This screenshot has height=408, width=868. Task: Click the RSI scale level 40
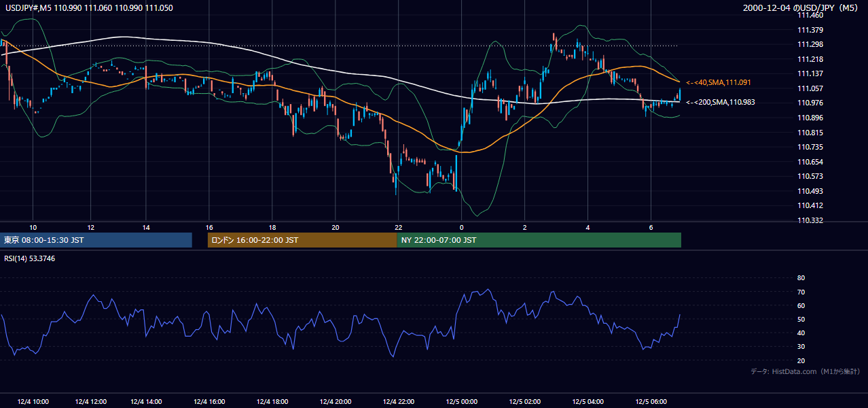pyautogui.click(x=801, y=333)
